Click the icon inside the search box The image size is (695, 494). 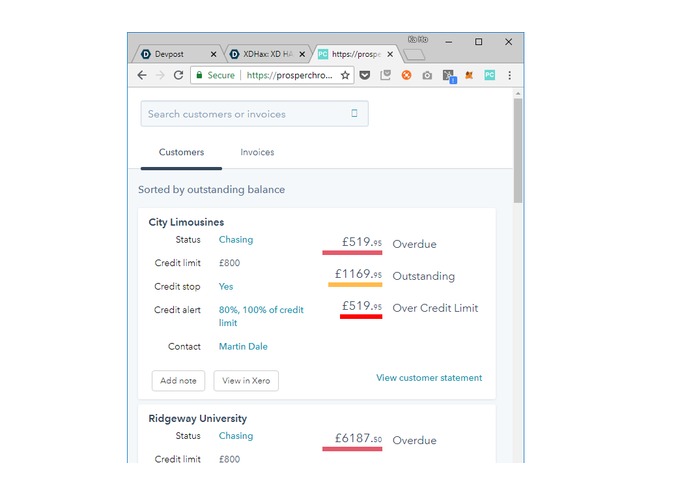[354, 113]
